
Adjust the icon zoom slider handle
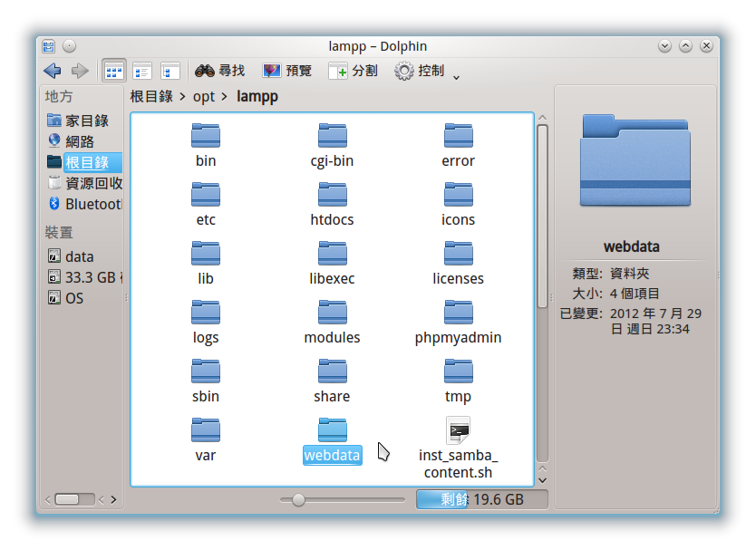pos(298,500)
